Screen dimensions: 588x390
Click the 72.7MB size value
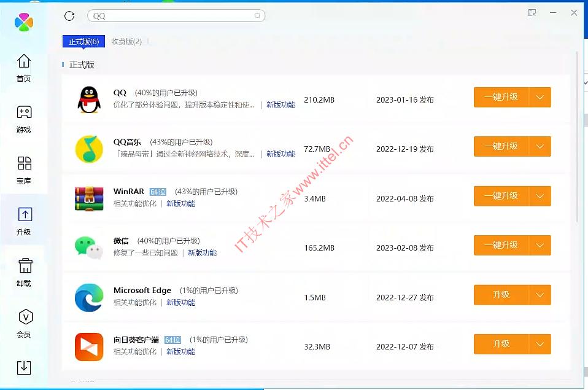click(x=317, y=149)
